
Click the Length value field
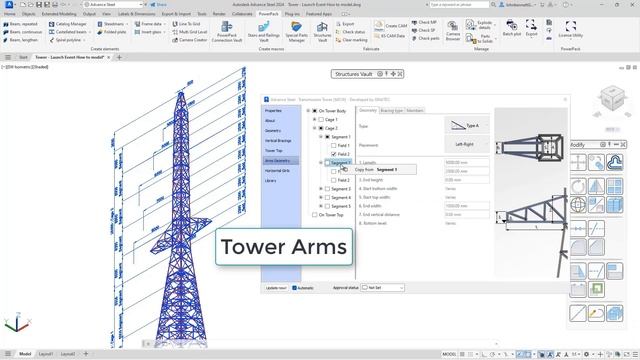point(467,162)
